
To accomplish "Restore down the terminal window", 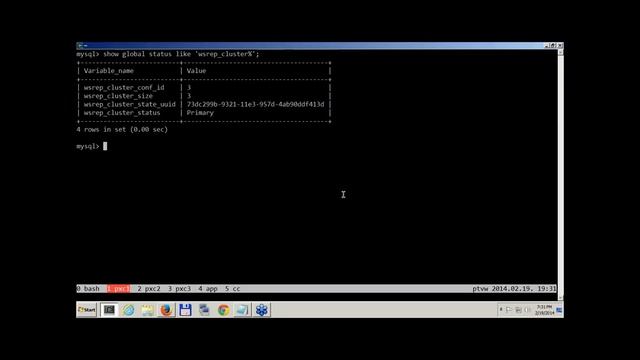I will click(x=553, y=45).
